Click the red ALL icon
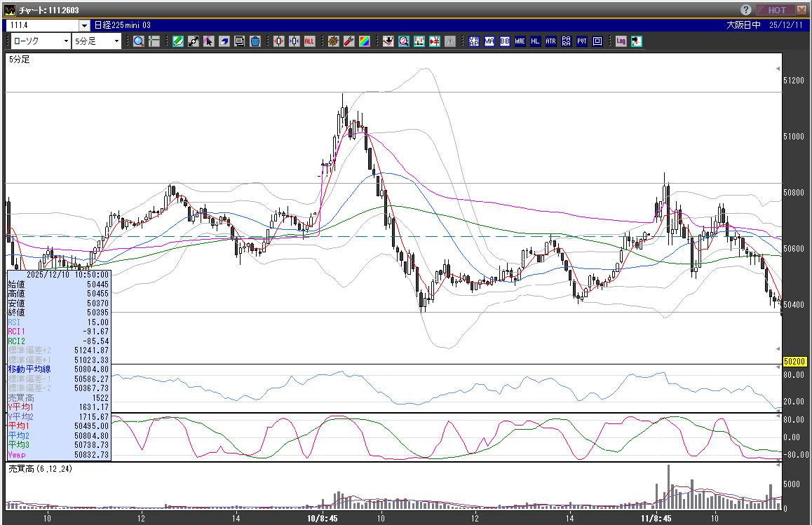The image size is (812, 525). pos(309,41)
